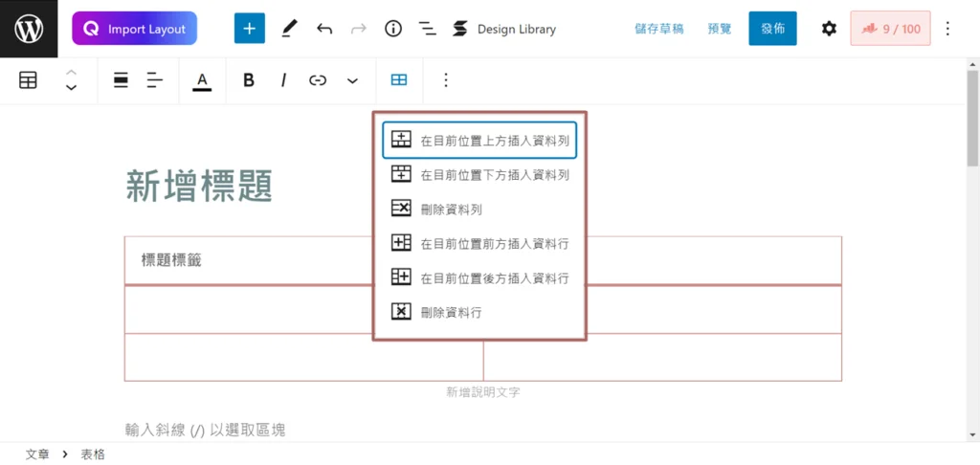The width and height of the screenshot is (980, 465).
Task: Select 在目前位置上方插入資料列
Action: coord(479,140)
